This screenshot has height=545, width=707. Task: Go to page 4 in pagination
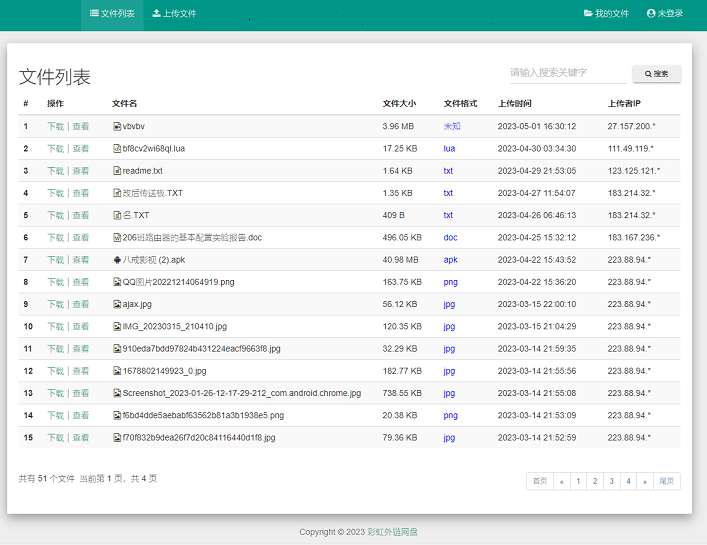[x=629, y=481]
